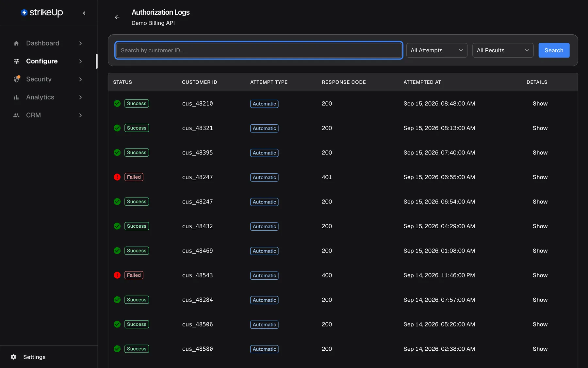
Task: Click the Configure sliders icon
Action: tap(16, 61)
